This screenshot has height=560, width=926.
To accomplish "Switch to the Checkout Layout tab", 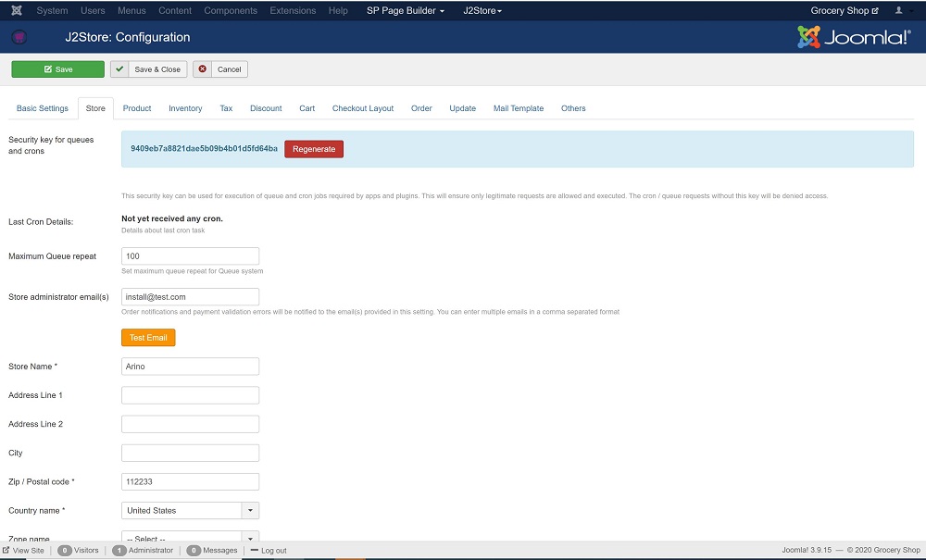I will coord(363,108).
